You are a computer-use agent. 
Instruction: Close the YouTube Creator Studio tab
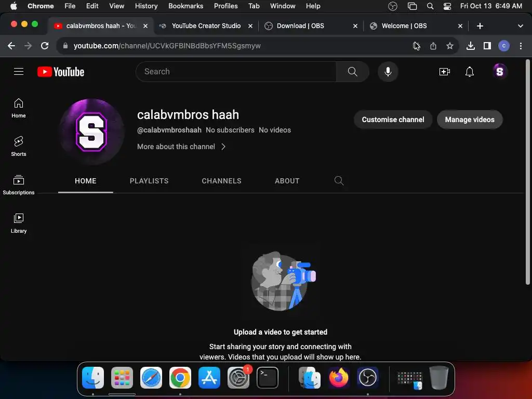(x=250, y=26)
